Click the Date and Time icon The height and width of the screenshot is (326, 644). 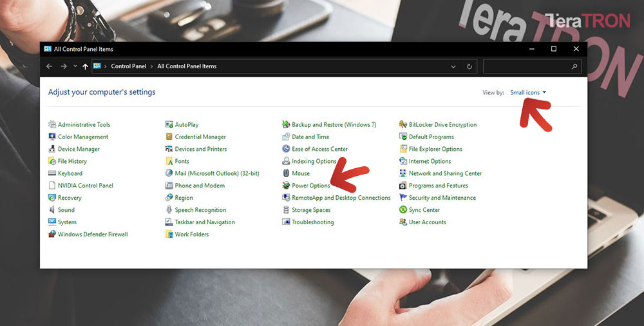tap(286, 137)
